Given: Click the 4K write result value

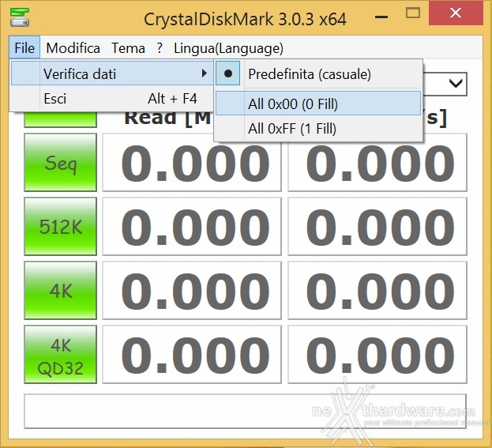Looking at the screenshot, I should coord(377,291).
